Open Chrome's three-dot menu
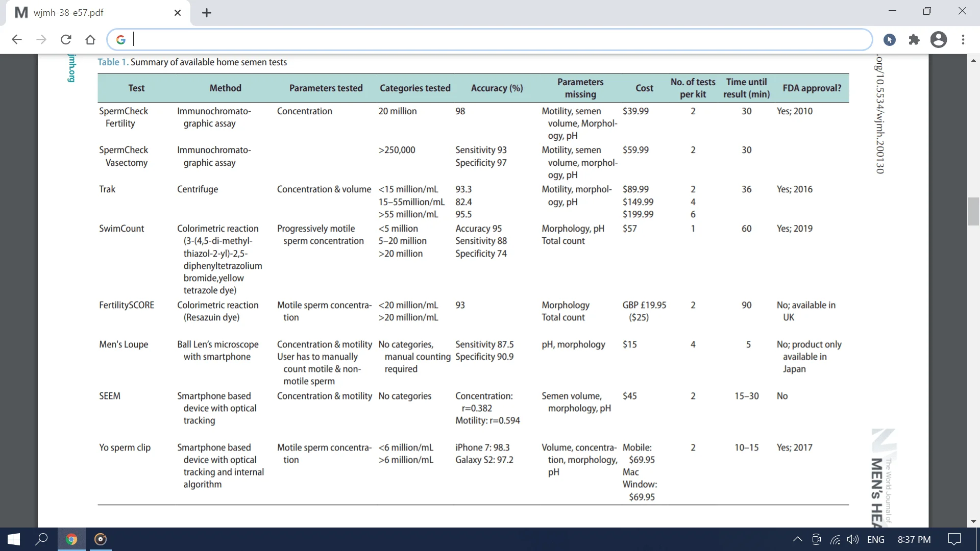The height and width of the screenshot is (551, 980). 963,40
